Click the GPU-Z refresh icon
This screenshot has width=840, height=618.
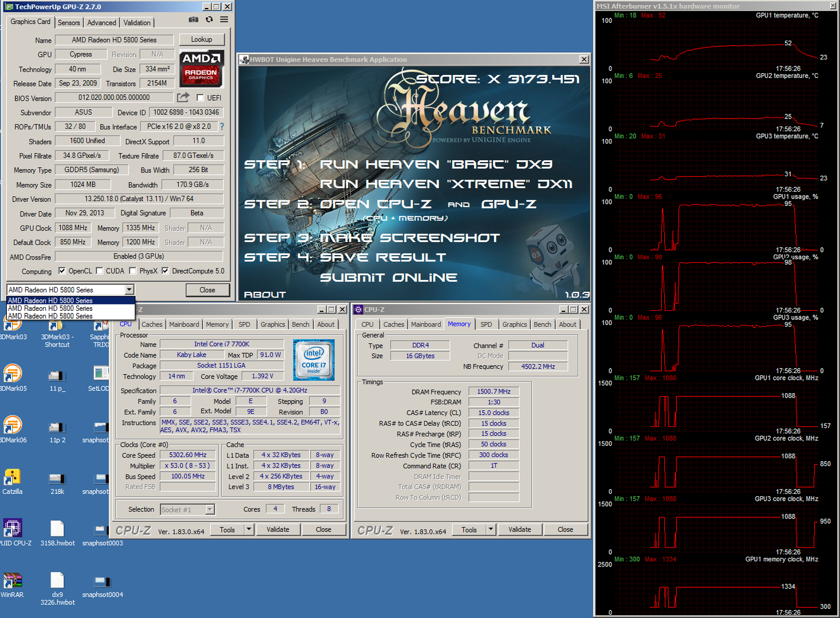(x=209, y=19)
